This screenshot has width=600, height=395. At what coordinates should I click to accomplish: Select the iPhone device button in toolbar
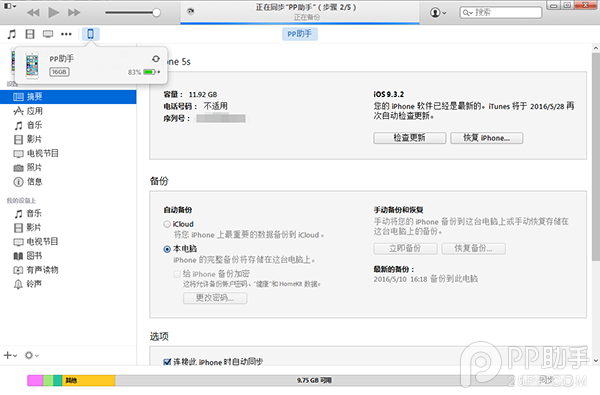click(91, 34)
